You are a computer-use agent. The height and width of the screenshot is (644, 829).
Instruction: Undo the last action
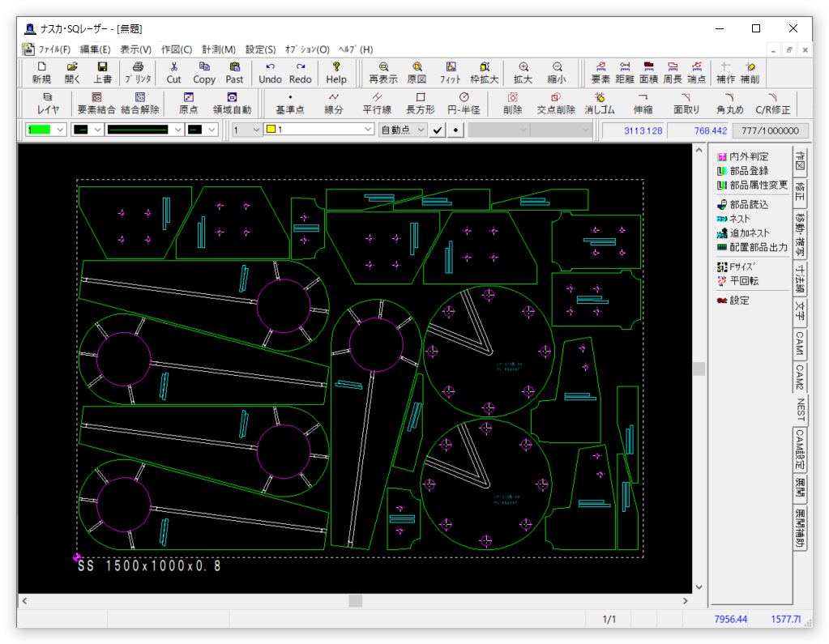pos(270,72)
